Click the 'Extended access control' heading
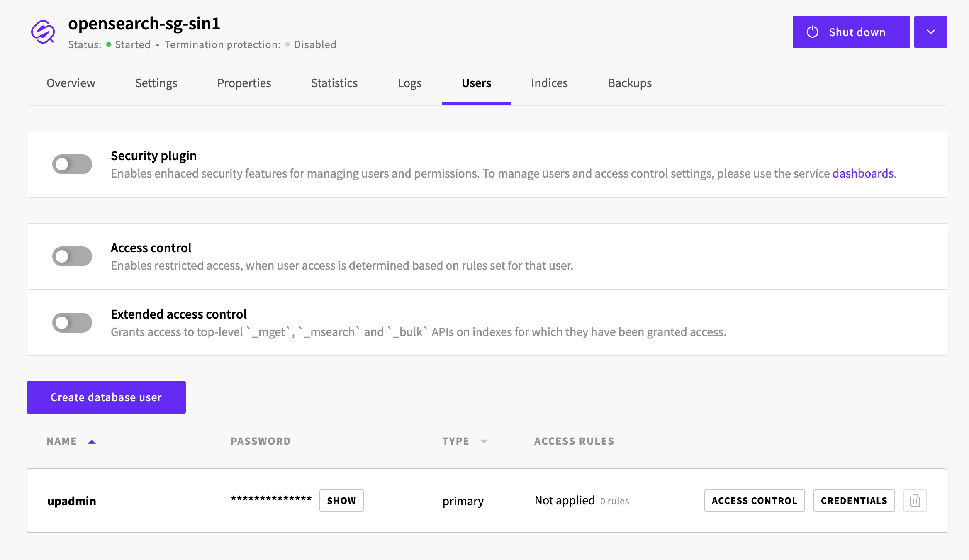969x560 pixels. [179, 314]
